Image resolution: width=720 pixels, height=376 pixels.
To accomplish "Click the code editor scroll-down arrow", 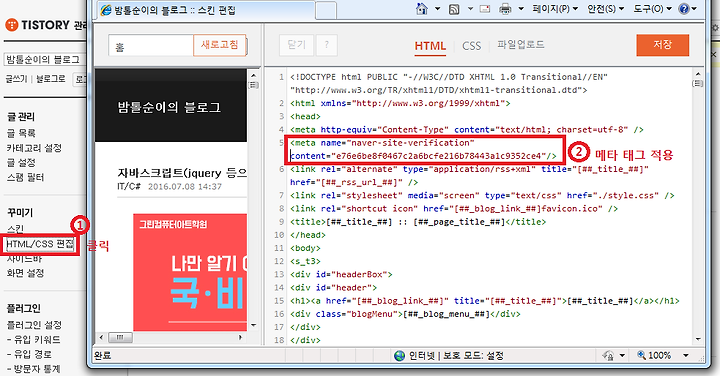I will coord(698,339).
